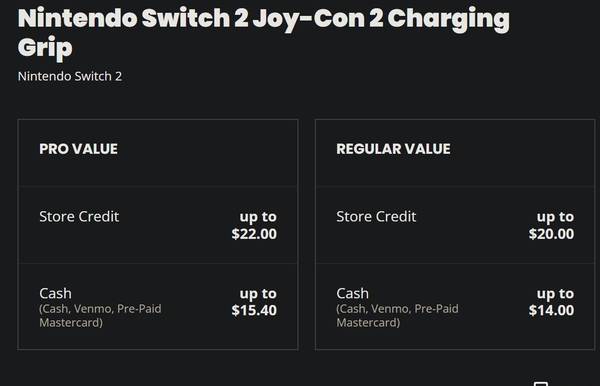Click the "up to" text above $15.40
This screenshot has height=386, width=600.
click(x=258, y=293)
